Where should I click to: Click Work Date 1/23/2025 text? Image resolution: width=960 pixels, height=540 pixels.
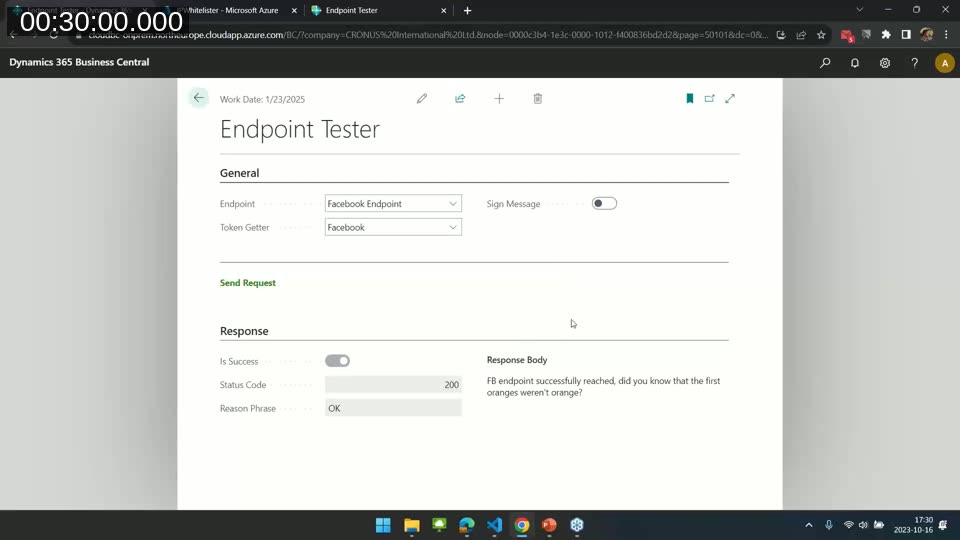click(x=262, y=99)
